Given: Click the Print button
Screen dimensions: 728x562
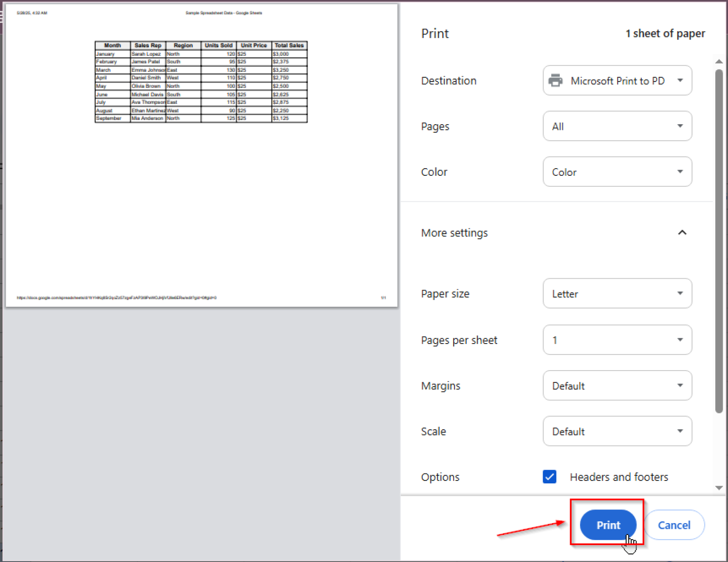Looking at the screenshot, I should point(608,525).
